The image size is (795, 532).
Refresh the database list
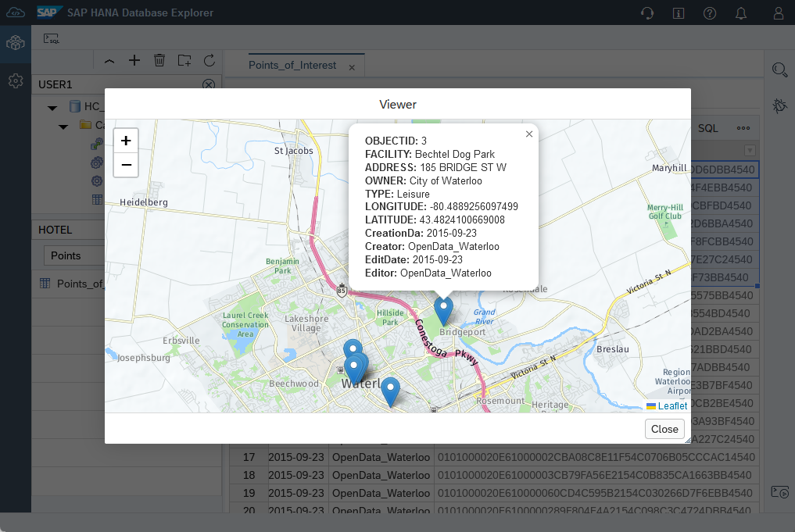(209, 61)
